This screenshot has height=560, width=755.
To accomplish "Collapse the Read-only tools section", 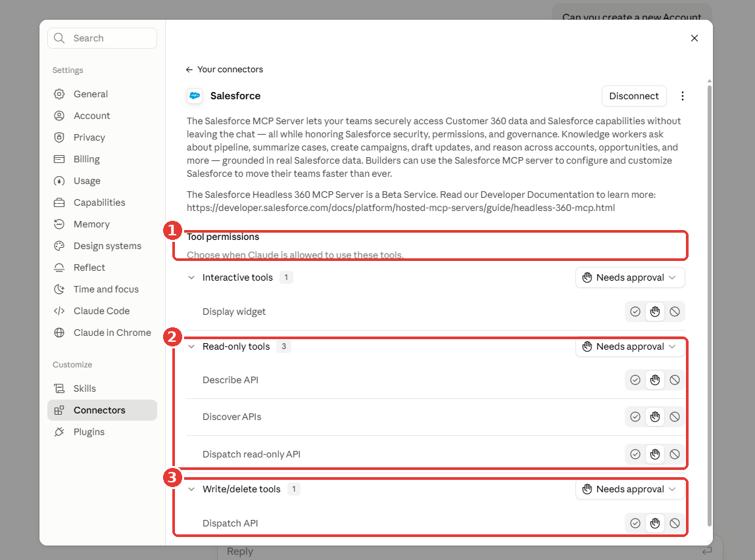I will pyautogui.click(x=191, y=346).
